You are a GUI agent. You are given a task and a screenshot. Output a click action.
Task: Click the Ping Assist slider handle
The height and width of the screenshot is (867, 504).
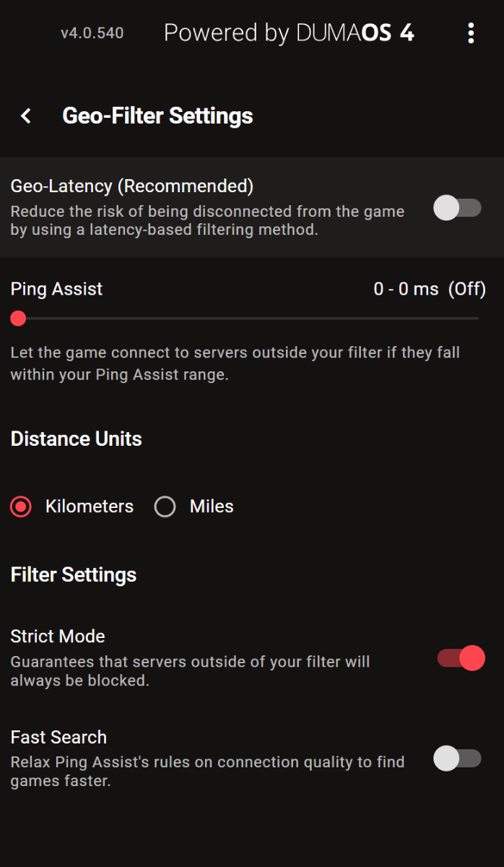18,319
